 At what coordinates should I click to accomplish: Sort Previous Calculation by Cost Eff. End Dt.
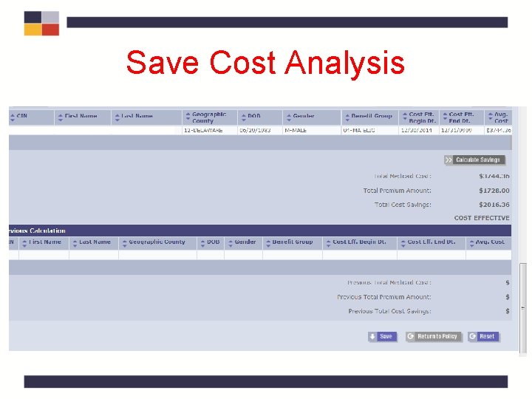pyautogui.click(x=403, y=243)
